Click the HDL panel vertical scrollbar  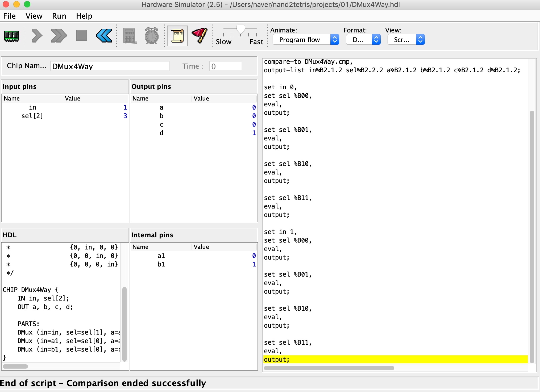pyautogui.click(x=124, y=324)
